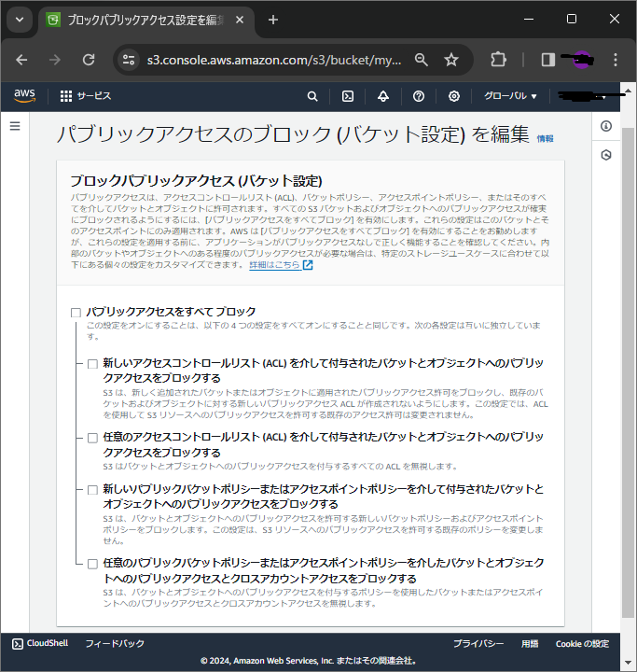
Task: Check the 任意のパブリックバケットポリシー cross-account block checkbox
Action: [92, 564]
